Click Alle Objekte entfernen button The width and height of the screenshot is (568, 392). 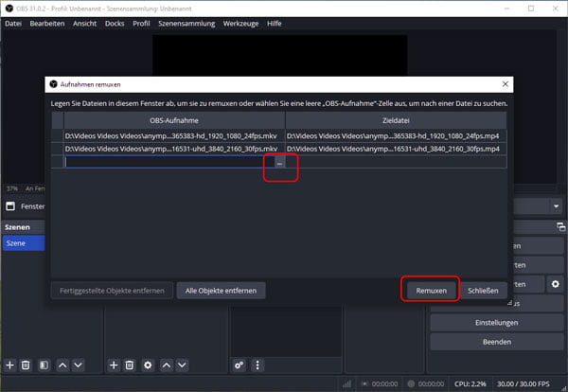tap(221, 291)
